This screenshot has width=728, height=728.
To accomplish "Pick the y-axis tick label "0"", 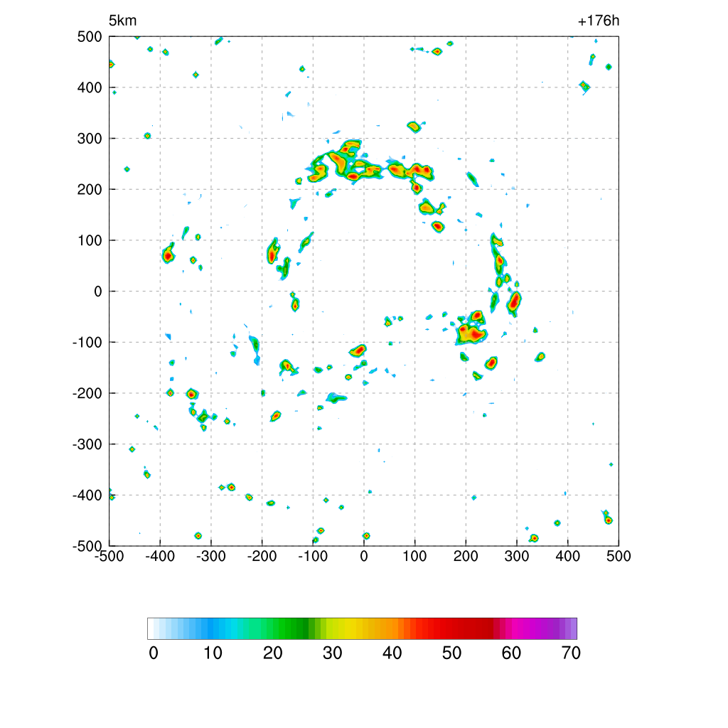I will point(98,291).
